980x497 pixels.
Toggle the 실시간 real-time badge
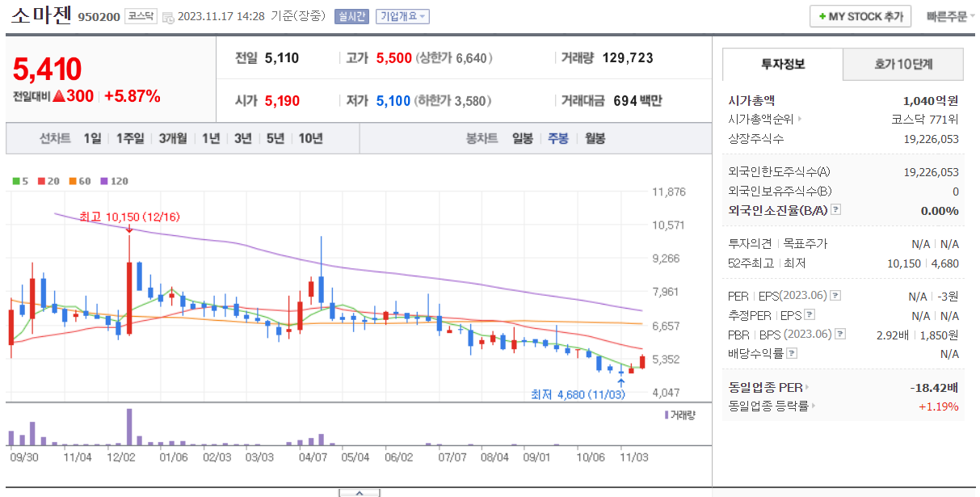(x=351, y=17)
